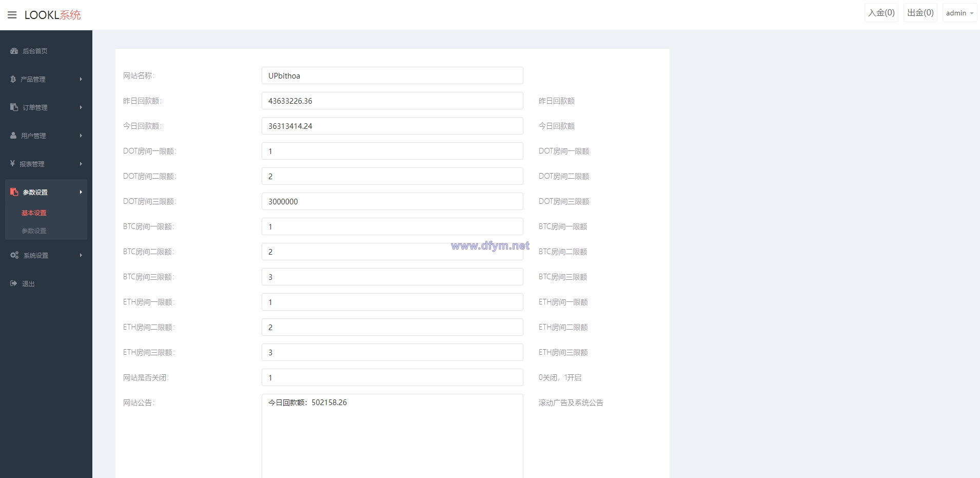980x478 pixels.
Task: Click the ETH房间二限额 input field
Action: point(393,327)
